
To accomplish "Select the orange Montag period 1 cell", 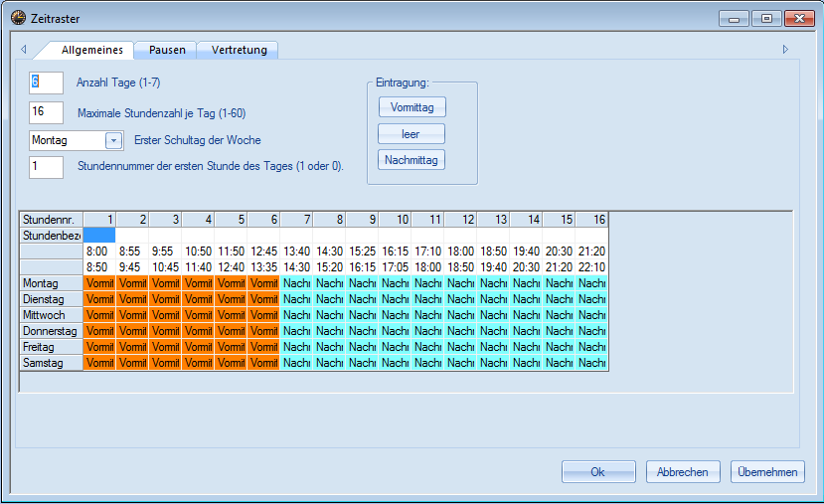I will (x=99, y=284).
